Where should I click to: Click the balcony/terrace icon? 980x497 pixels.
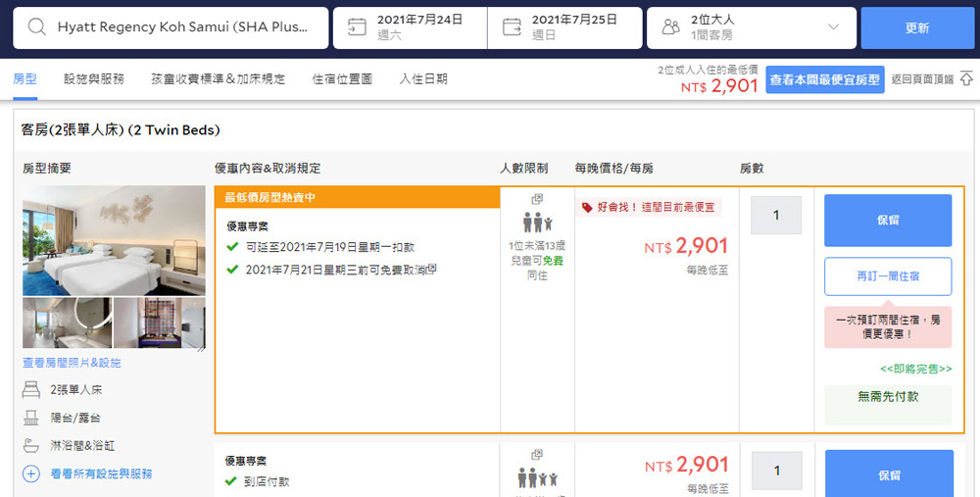pos(31,418)
